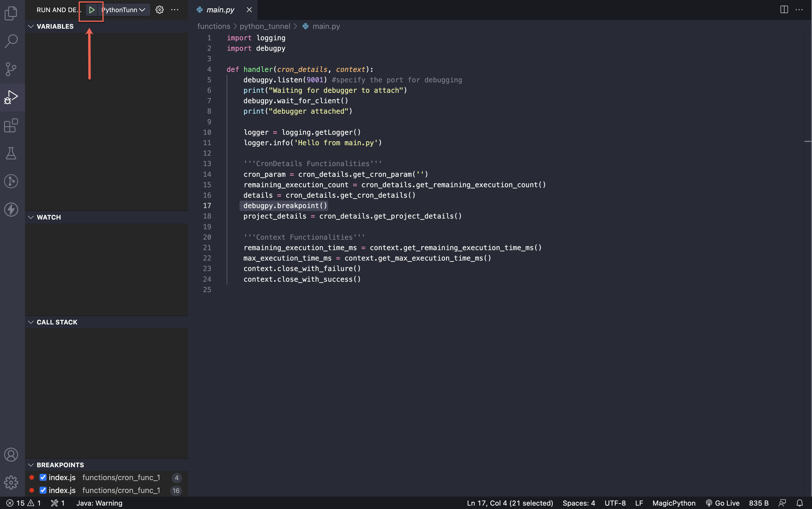Image resolution: width=812 pixels, height=509 pixels.
Task: Collapse the VARIABLES section
Action: (107, 26)
